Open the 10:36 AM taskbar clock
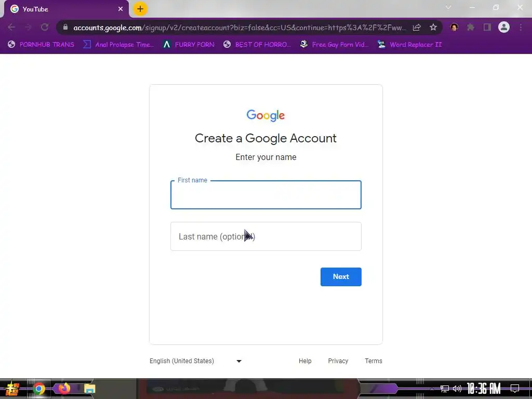 pos(484,389)
